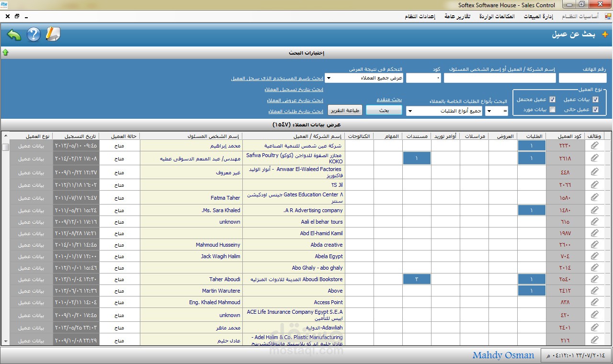The height and width of the screenshot is (364, 613).
Task: Click the paperclip icon for Gates Education Center
Action: tap(594, 197)
